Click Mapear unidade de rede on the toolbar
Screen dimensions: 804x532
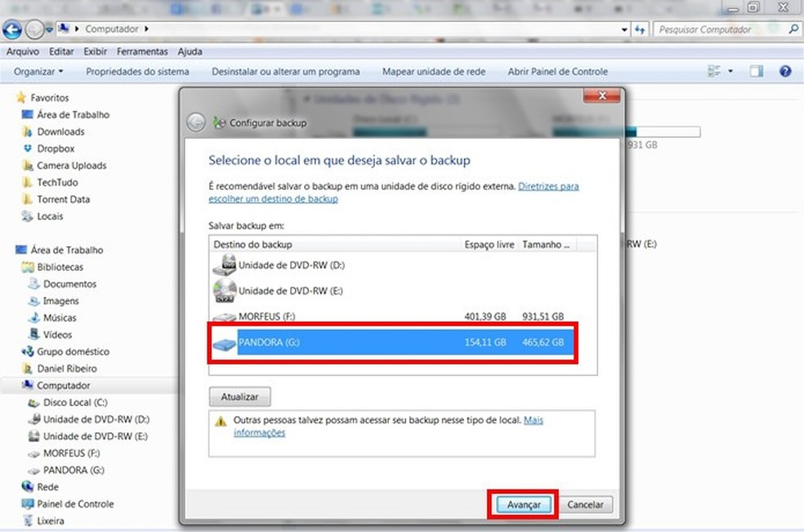433,71
